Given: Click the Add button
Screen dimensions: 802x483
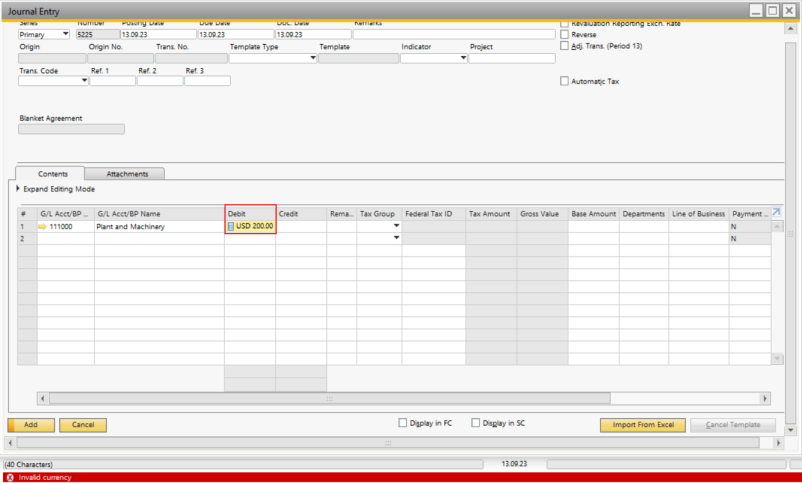Looking at the screenshot, I should (31, 425).
